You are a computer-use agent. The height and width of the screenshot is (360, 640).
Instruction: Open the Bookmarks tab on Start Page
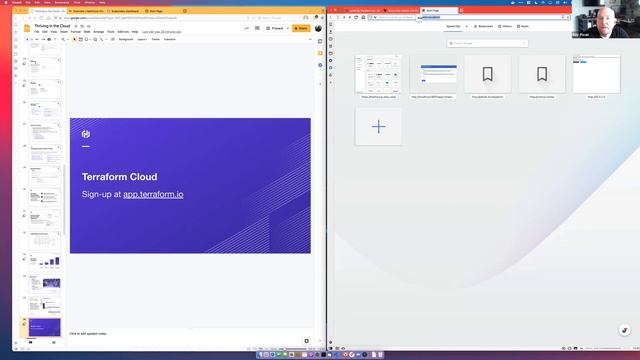(483, 27)
